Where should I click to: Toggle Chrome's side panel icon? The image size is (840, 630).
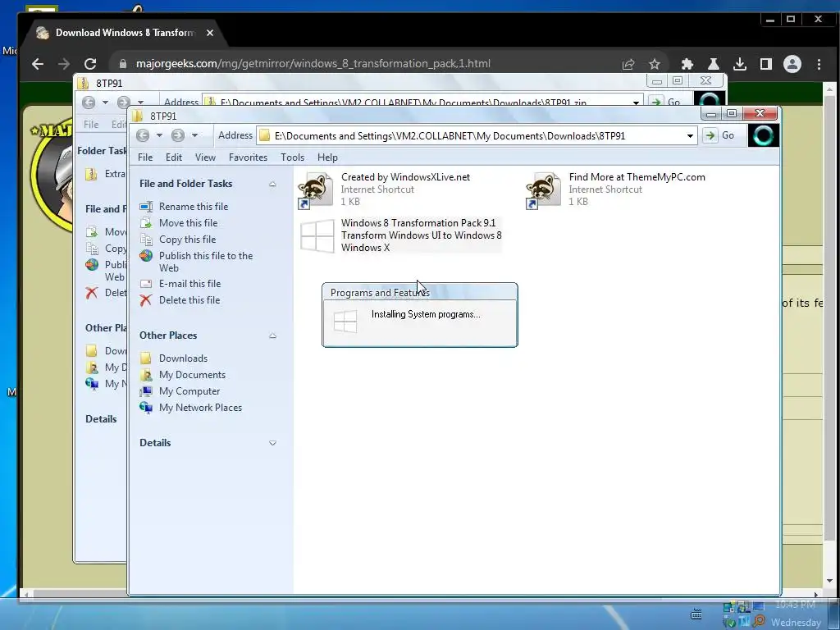click(766, 64)
